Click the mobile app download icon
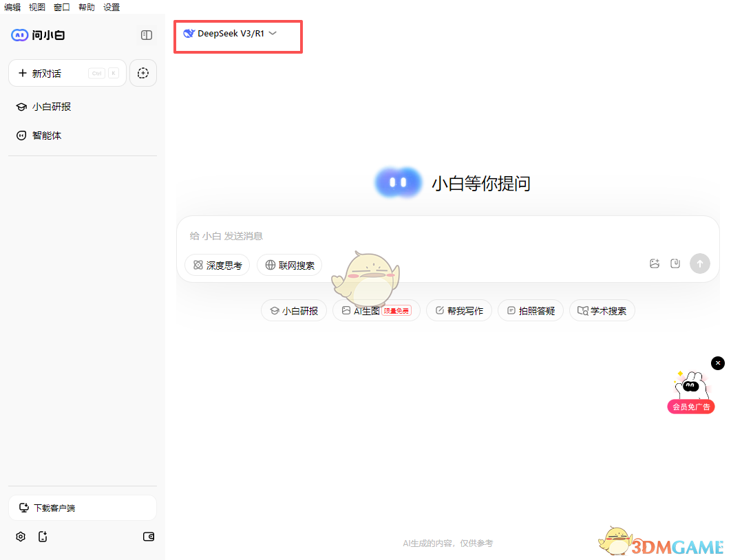 coord(43,537)
